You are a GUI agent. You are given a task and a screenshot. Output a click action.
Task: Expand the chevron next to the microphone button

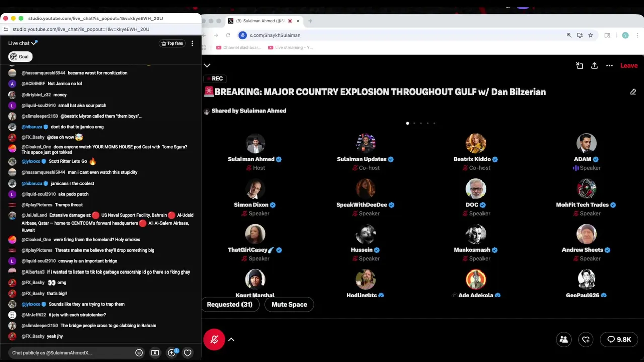(x=231, y=340)
